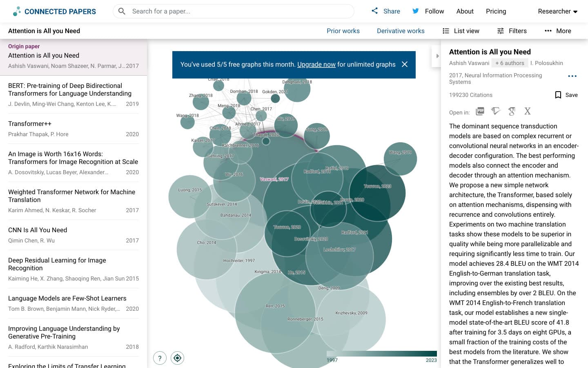This screenshot has width=588, height=368.
Task: Click the search magnifier icon
Action: click(x=122, y=11)
